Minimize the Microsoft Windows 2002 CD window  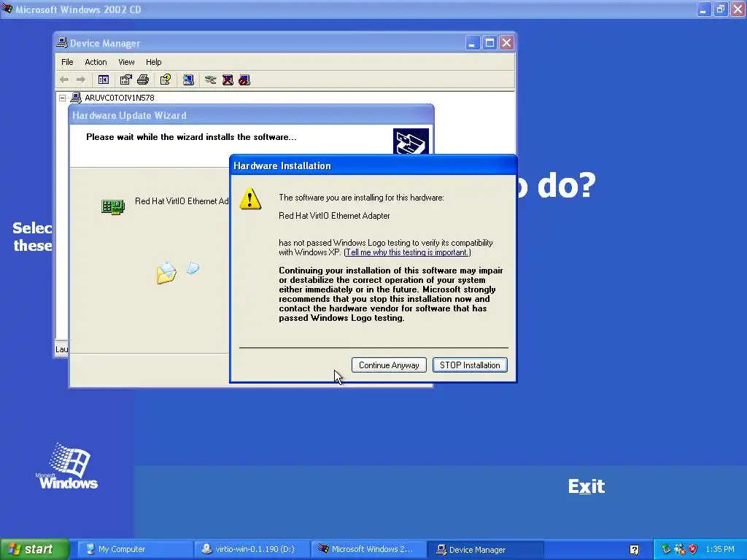point(703,9)
